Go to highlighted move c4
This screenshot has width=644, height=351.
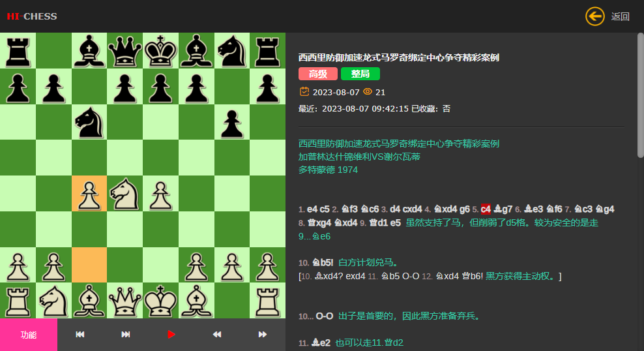[x=486, y=209]
